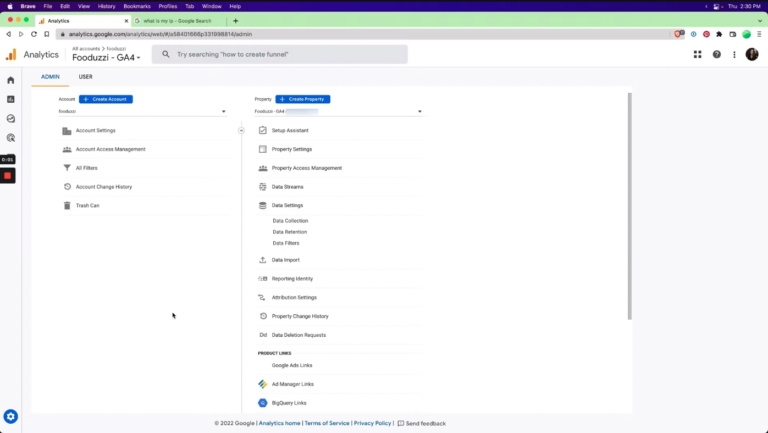Switch to the ADMIN tab
768x433 pixels.
click(50, 77)
